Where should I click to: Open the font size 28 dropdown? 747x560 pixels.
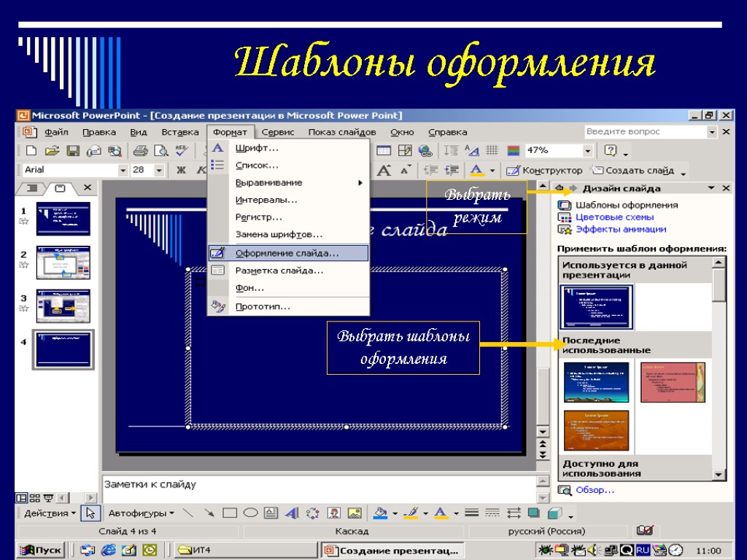point(159,170)
